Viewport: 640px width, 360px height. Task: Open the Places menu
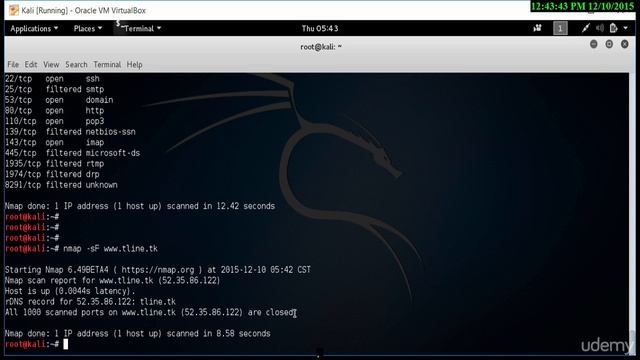[88, 29]
